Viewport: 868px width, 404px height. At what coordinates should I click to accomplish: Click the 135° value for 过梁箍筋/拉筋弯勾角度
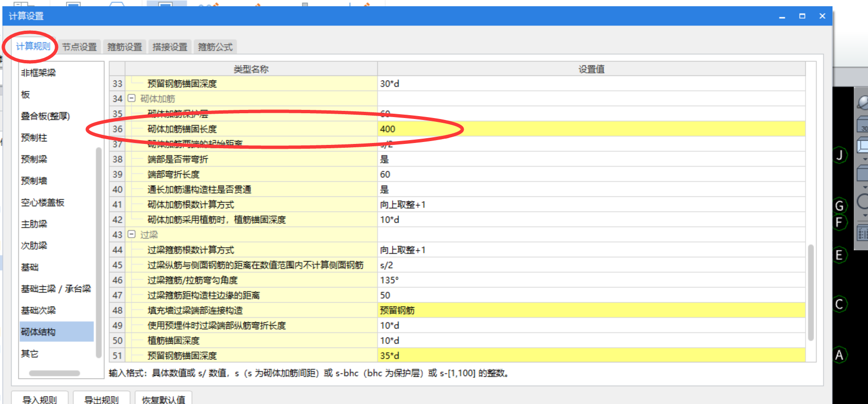point(591,280)
